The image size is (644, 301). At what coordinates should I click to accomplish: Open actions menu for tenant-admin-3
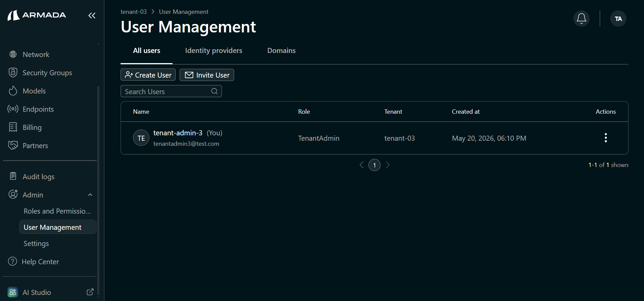[x=606, y=138]
